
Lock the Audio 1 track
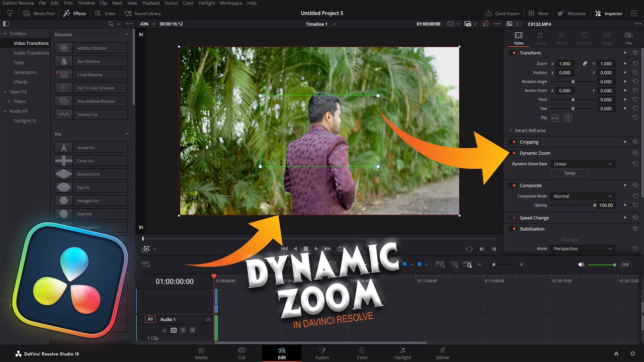click(x=165, y=330)
